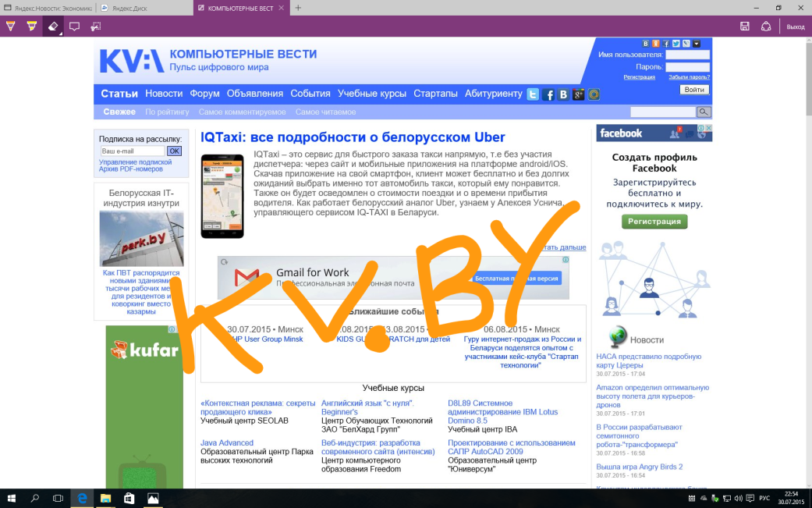
Task: Select the Свежее sorting tab
Action: 119,112
